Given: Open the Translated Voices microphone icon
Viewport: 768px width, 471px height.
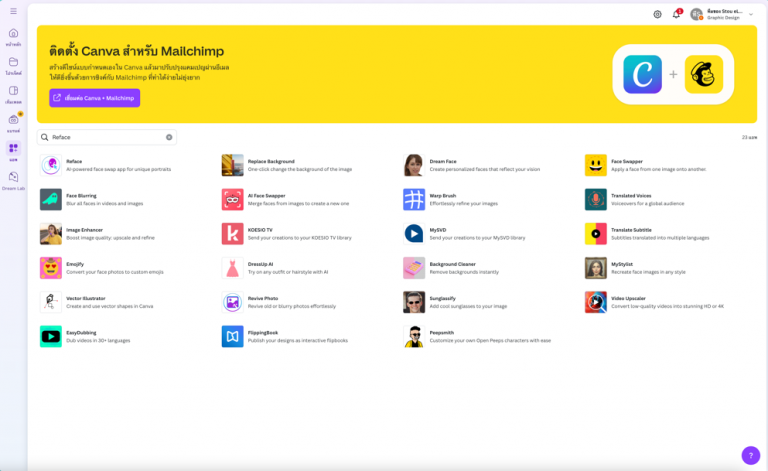Looking at the screenshot, I should [596, 200].
